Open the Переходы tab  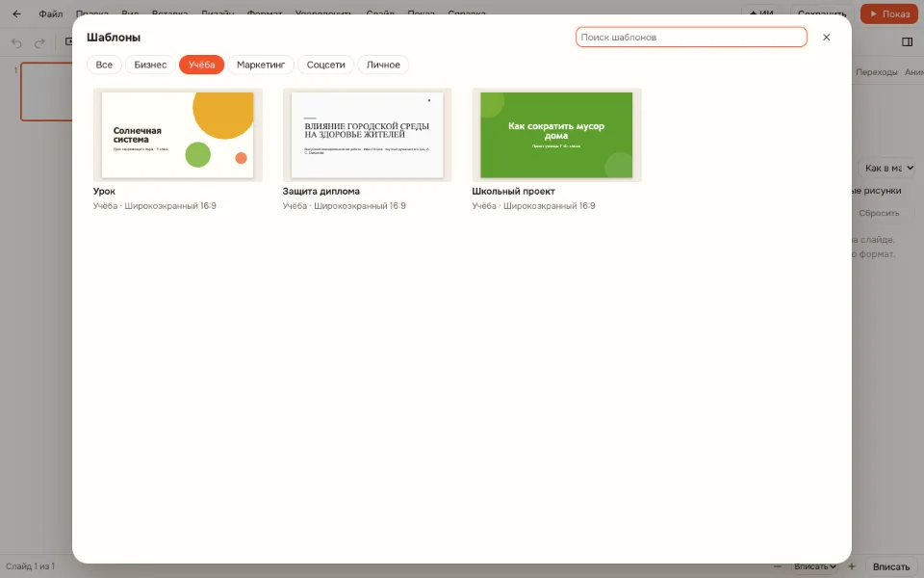click(x=876, y=72)
